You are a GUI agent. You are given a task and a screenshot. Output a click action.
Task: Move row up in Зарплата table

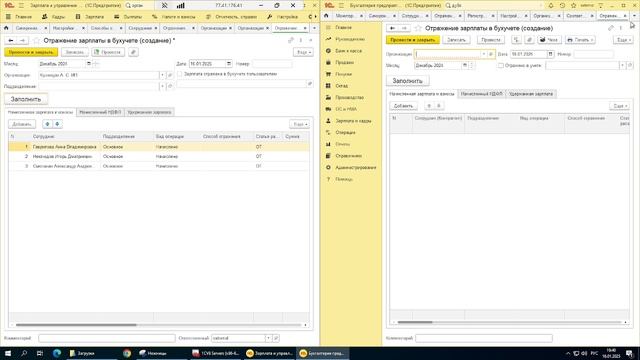47,124
